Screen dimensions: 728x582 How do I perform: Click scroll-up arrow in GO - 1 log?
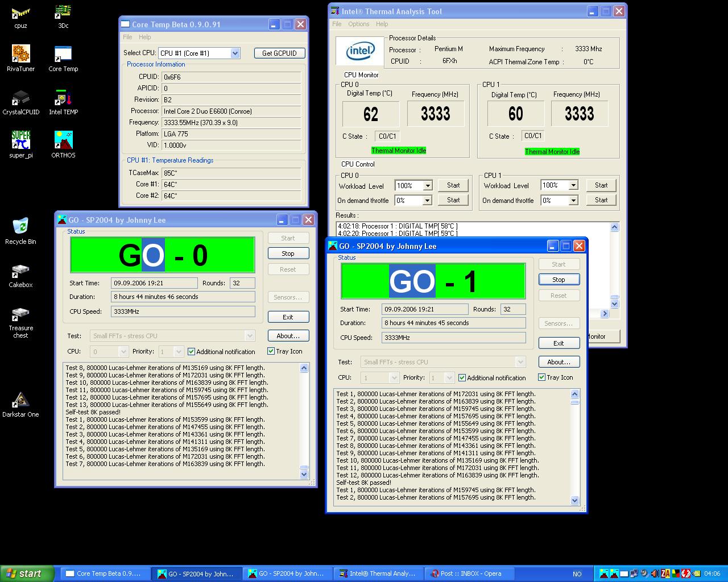pos(574,394)
